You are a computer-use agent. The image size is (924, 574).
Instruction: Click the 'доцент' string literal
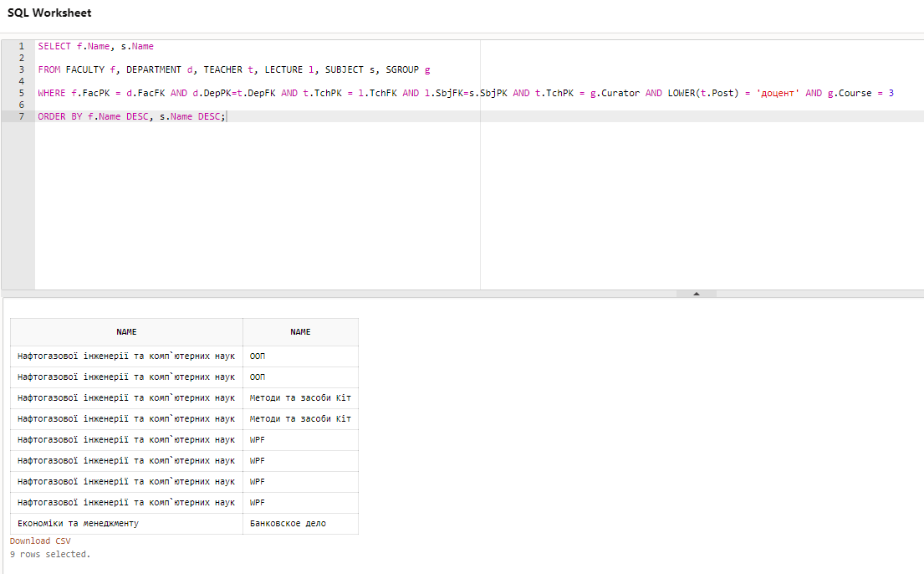(x=778, y=94)
